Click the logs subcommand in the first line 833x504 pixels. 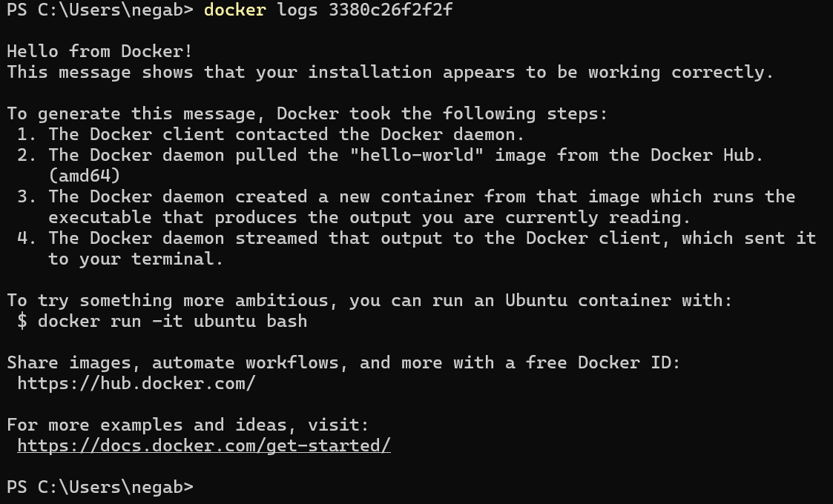pos(297,10)
